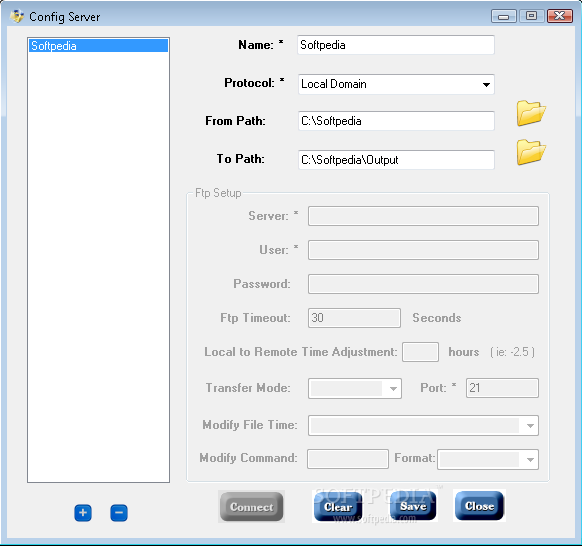Close the window with the red X
This screenshot has height=547, width=582.
pos(560,16)
